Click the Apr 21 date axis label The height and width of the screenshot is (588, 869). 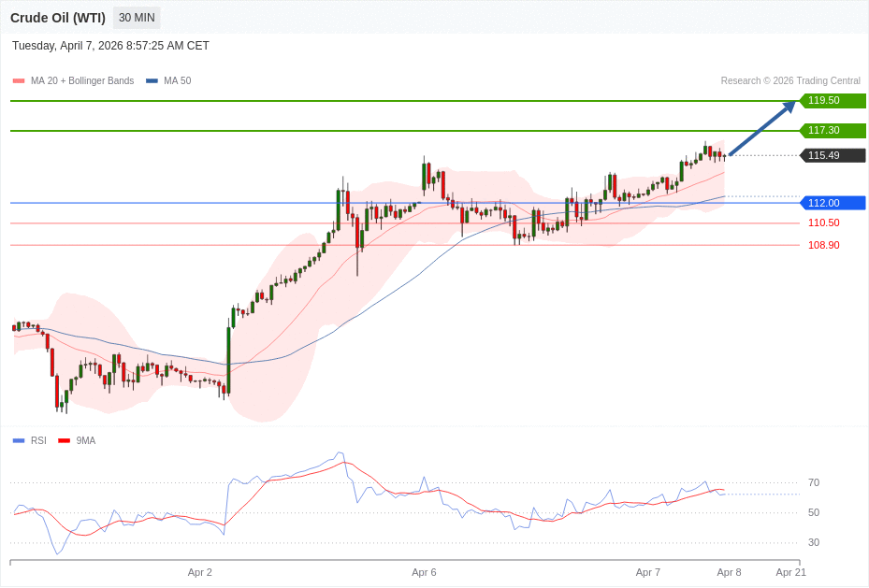pos(790,572)
